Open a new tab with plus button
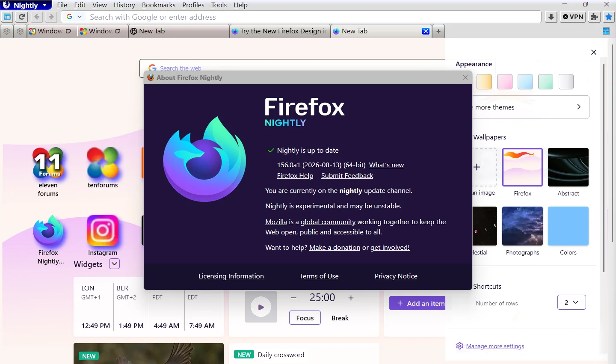Viewport: 616px width, 364px height. click(438, 31)
